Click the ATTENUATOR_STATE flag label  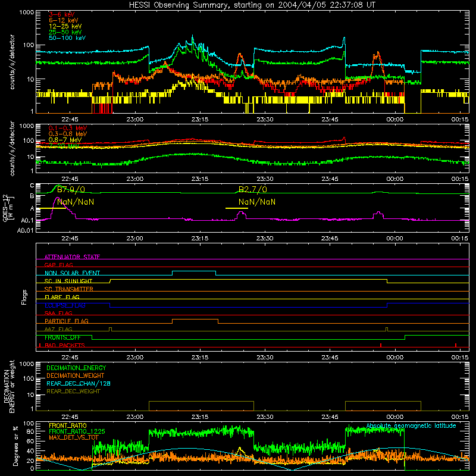pos(72,257)
